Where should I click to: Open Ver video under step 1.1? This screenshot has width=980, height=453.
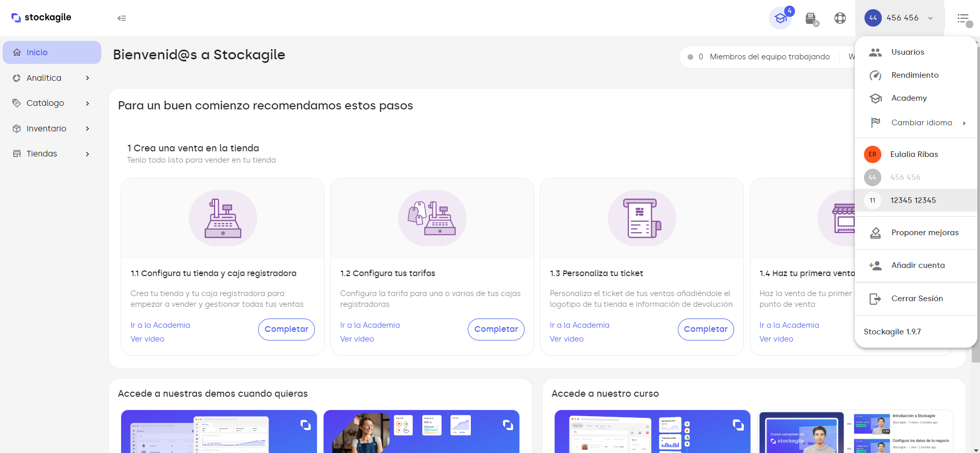[147, 339]
